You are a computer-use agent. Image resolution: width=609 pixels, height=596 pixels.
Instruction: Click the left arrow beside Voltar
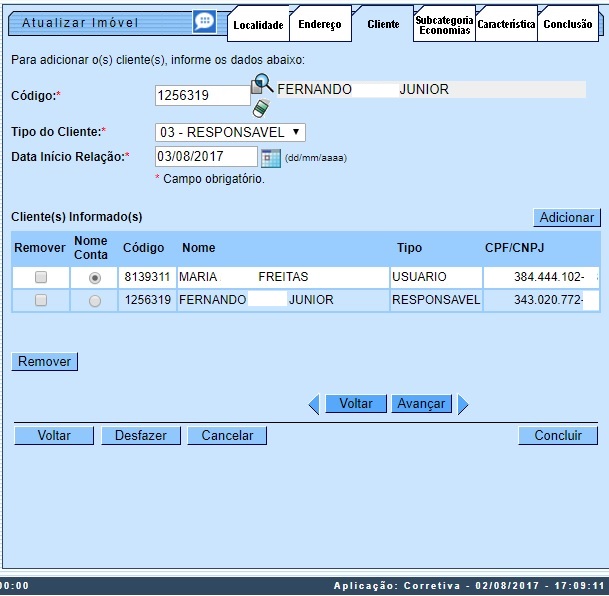pyautogui.click(x=313, y=404)
